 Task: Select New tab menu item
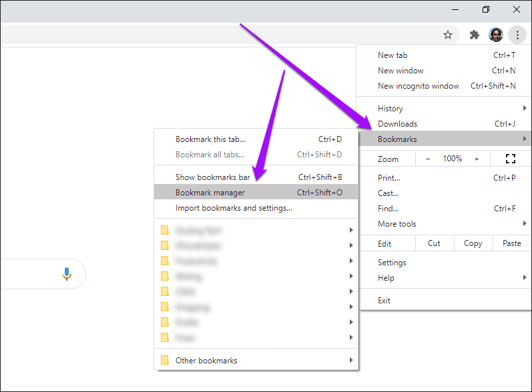[445, 55]
